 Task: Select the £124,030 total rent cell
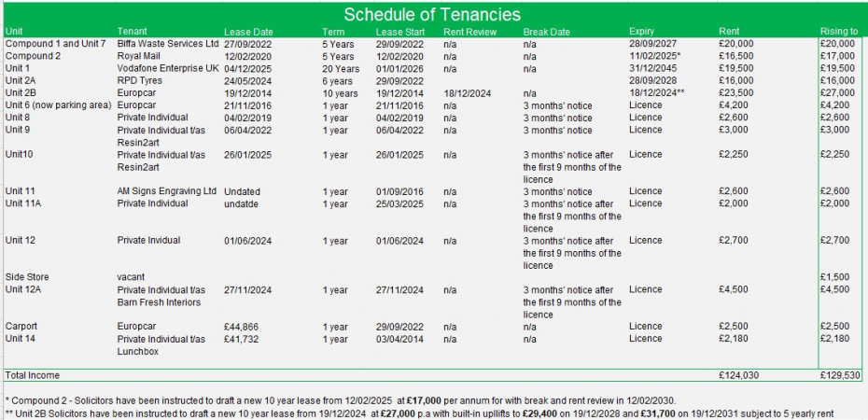tap(740, 374)
